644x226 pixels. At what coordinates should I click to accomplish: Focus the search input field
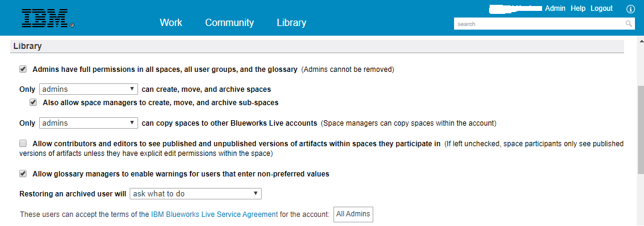(539, 24)
